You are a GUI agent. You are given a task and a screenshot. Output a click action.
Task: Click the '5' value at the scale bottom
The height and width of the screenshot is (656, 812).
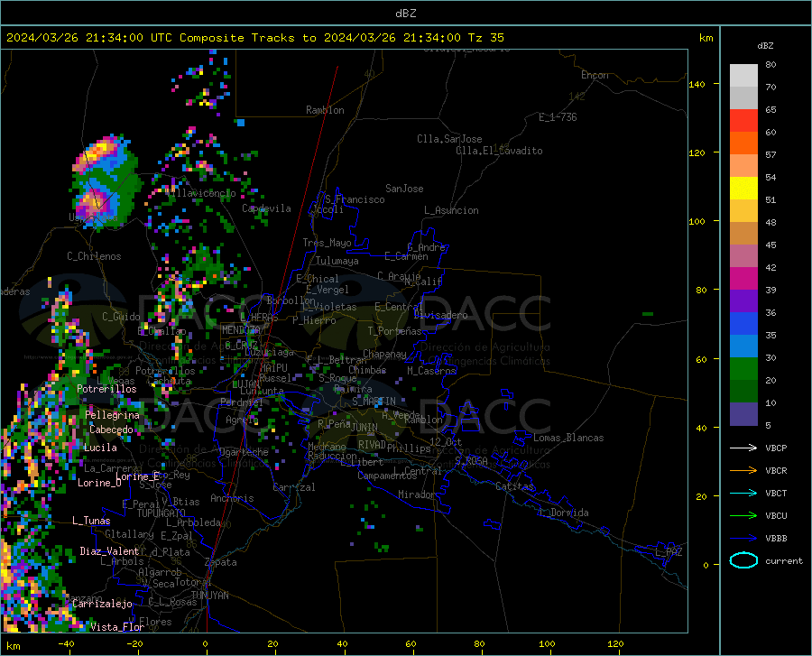point(768,426)
